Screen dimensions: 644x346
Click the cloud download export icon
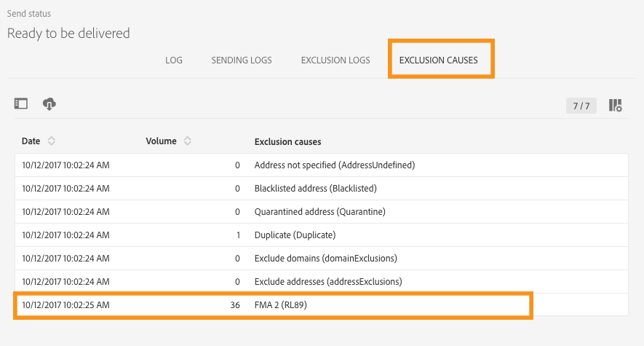tap(49, 104)
